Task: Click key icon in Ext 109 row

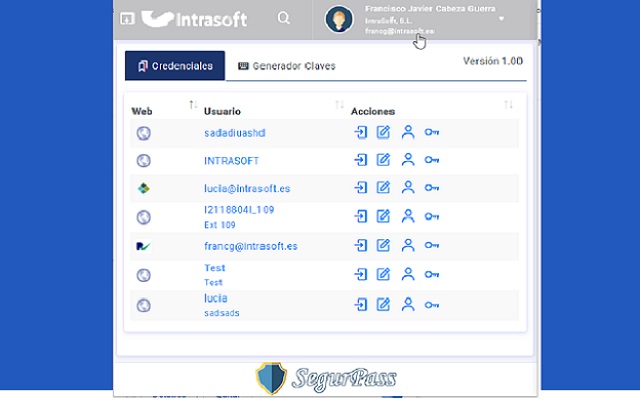Action: [x=432, y=216]
